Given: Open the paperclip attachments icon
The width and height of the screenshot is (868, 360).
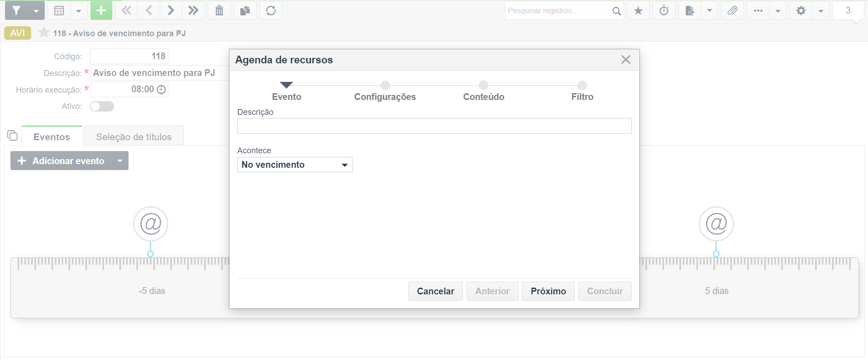Looking at the screenshot, I should click(732, 10).
